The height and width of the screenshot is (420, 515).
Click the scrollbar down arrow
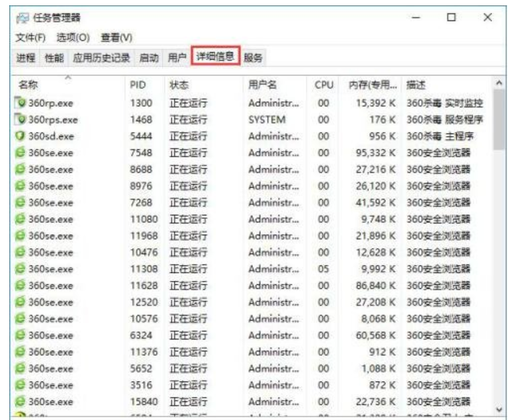coord(500,407)
